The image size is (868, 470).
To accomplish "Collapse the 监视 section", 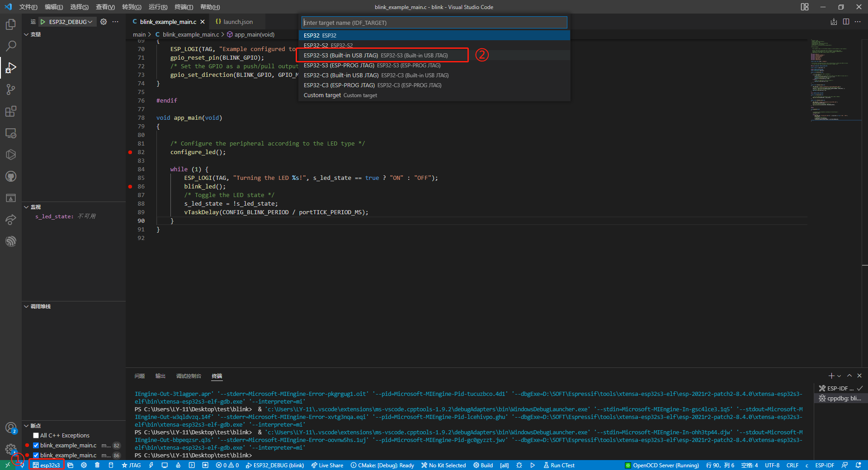I will coord(26,207).
